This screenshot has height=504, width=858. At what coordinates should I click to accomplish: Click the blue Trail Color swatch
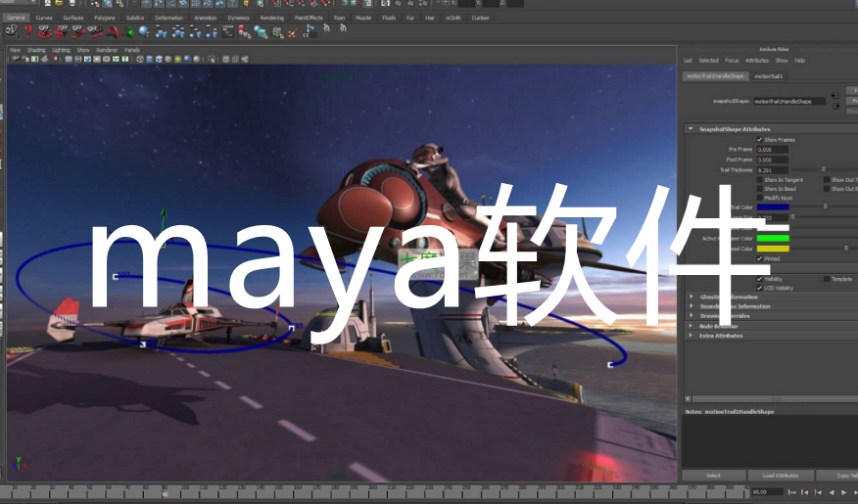click(773, 207)
